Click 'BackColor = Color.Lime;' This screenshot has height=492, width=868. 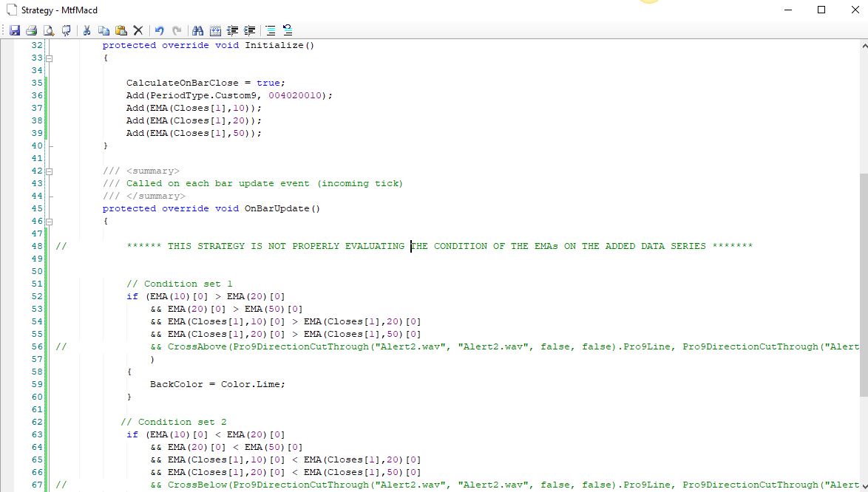(217, 384)
